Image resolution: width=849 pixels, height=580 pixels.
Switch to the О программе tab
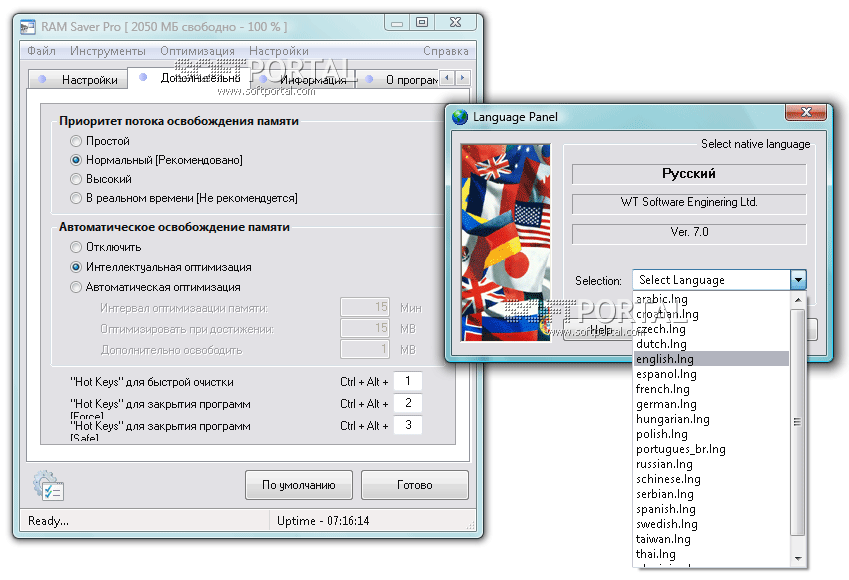398,80
